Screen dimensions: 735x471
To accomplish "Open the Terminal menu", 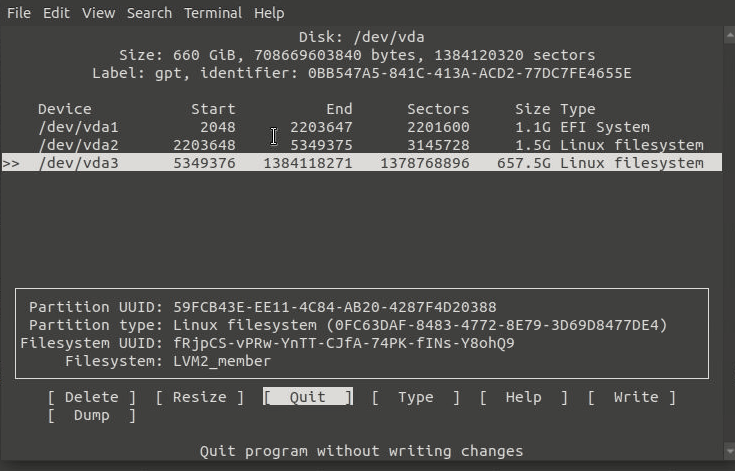I will tap(213, 13).
